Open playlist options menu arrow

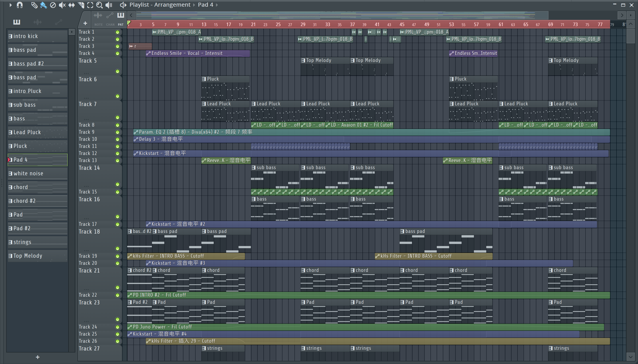coord(10,5)
